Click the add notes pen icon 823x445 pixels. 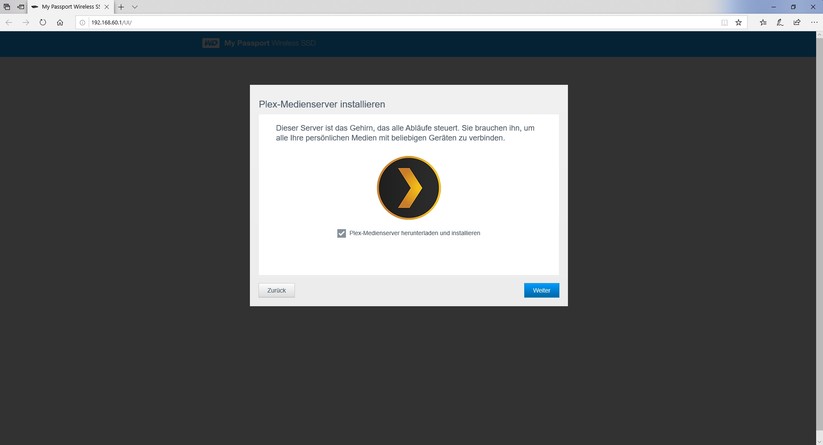tap(780, 23)
